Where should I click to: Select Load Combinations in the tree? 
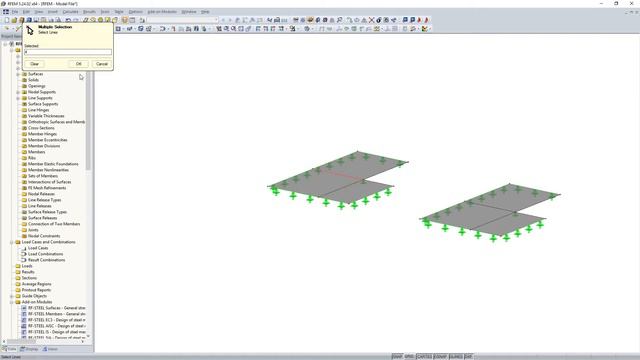pyautogui.click(x=45, y=254)
